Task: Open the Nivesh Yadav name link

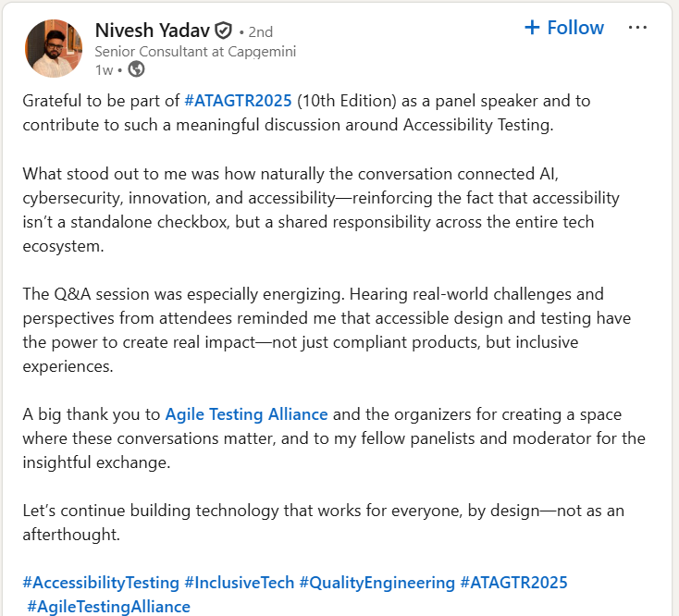Action: tap(152, 30)
